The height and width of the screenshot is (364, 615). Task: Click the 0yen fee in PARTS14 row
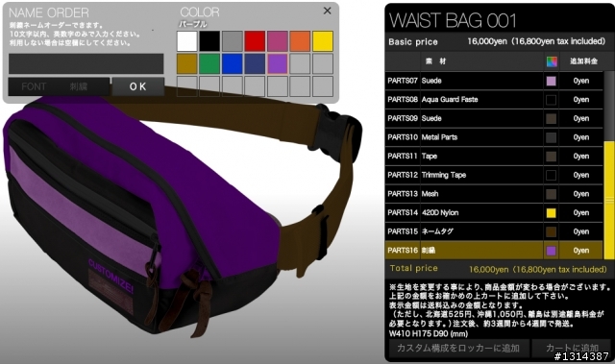[580, 213]
